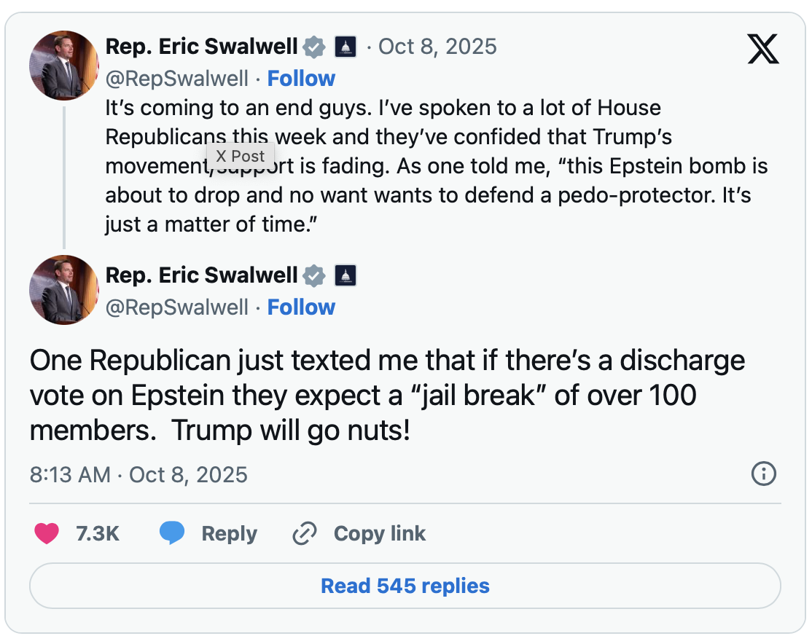Follow @RepSwalwell from the top post

tap(301, 79)
